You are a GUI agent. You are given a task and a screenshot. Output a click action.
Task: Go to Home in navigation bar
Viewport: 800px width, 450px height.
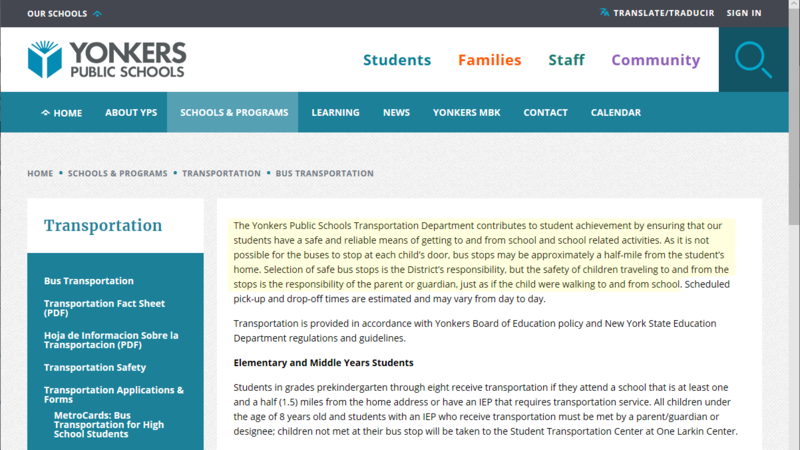coord(61,113)
